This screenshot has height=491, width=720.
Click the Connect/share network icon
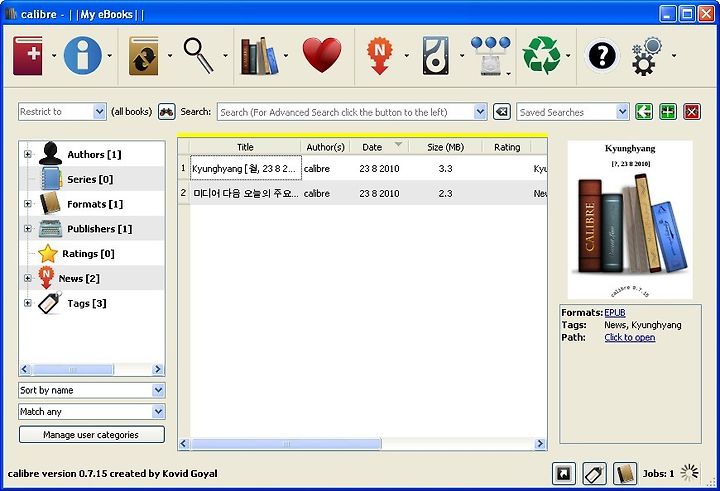(x=490, y=56)
